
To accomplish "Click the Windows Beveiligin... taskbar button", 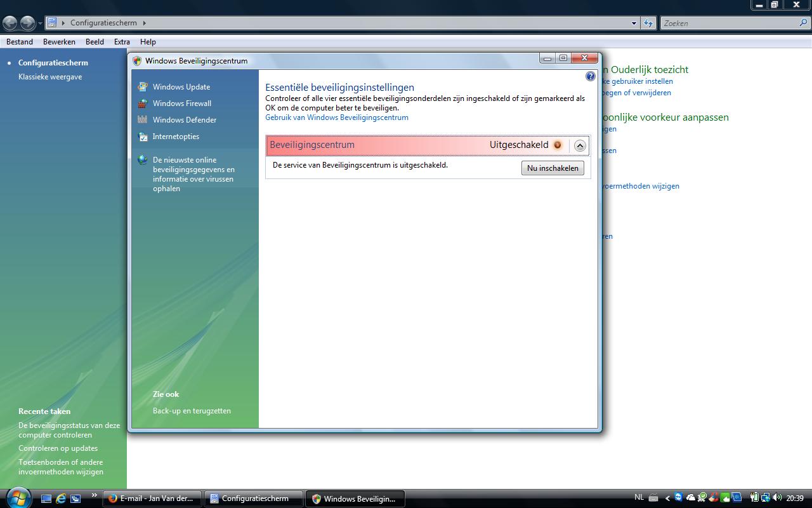I will [x=355, y=498].
